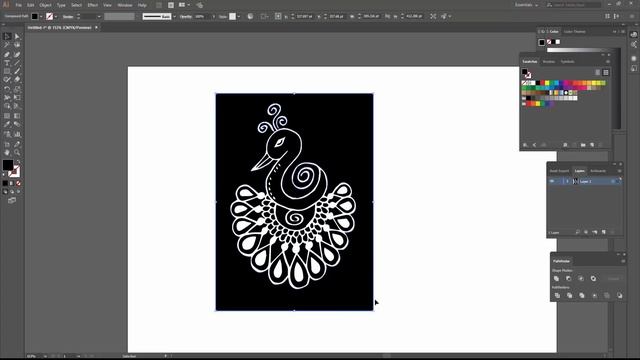This screenshot has width=640, height=360.
Task: Open Recolor Artwork from the control bar
Action: tap(250, 16)
